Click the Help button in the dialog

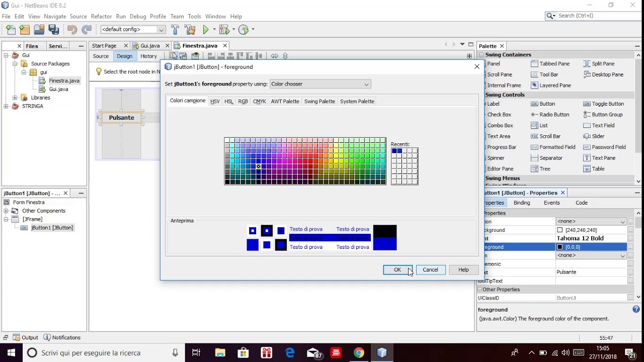[x=463, y=270]
